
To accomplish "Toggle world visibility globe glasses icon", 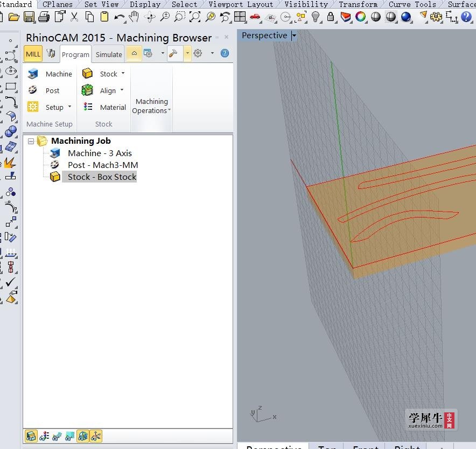I will click(x=83, y=436).
